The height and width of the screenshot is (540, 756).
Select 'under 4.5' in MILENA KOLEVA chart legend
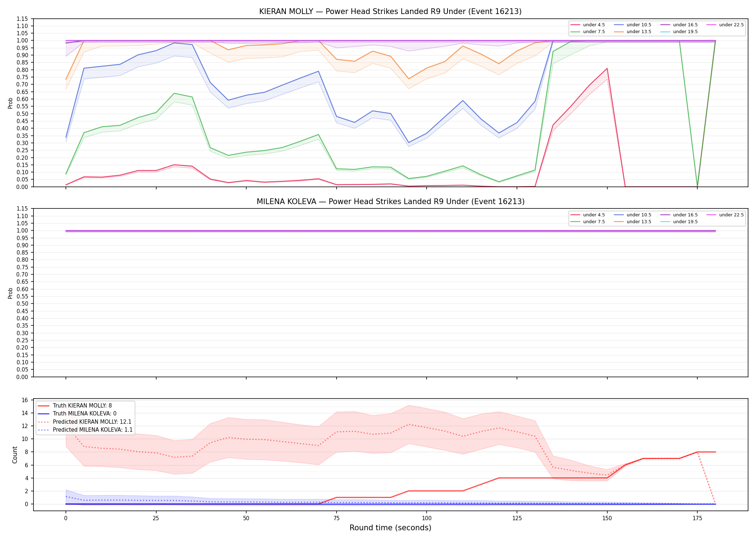(x=588, y=215)
